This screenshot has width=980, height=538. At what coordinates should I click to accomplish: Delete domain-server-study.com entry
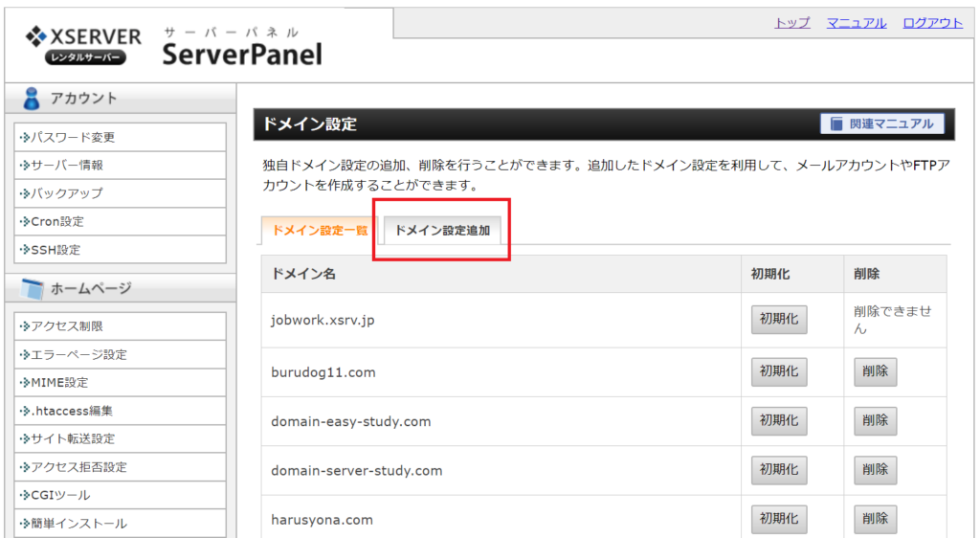click(x=875, y=470)
